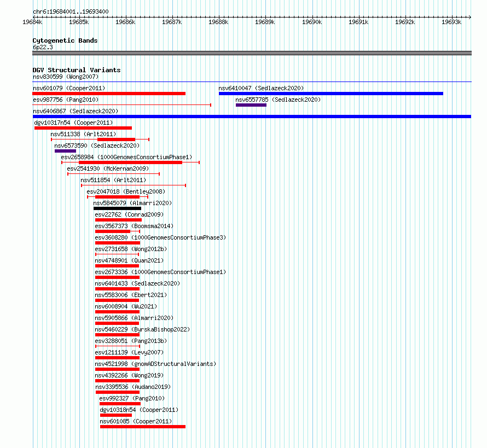The height and width of the screenshot is (448, 487).
Task: Open the nsv511338 (Arlt2011) label
Action: (x=83, y=134)
